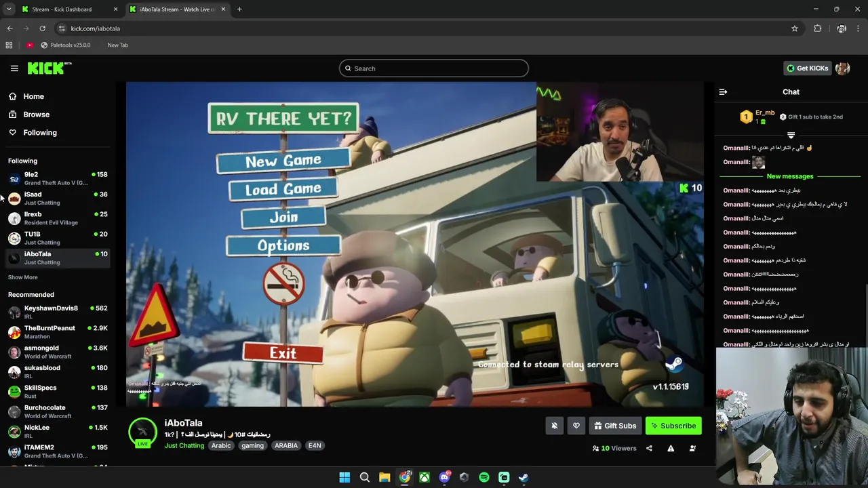
Task: Toggle follow heart button
Action: pyautogui.click(x=576, y=426)
